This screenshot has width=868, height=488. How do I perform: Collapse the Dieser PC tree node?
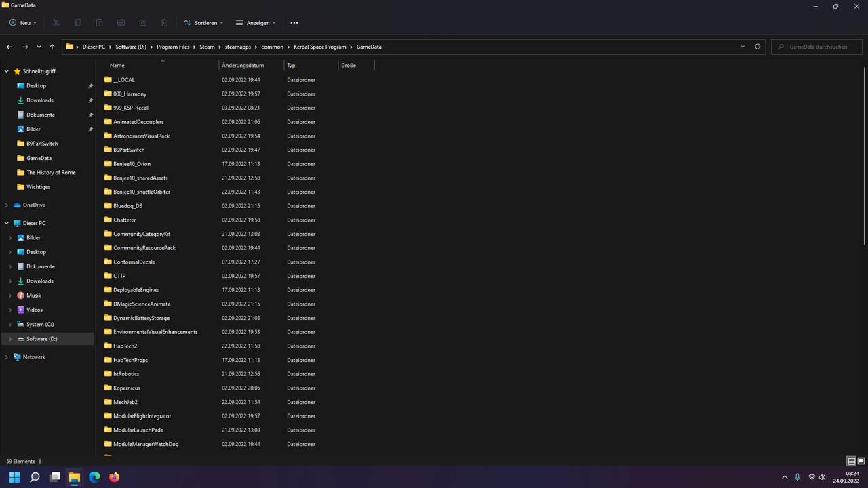point(7,223)
